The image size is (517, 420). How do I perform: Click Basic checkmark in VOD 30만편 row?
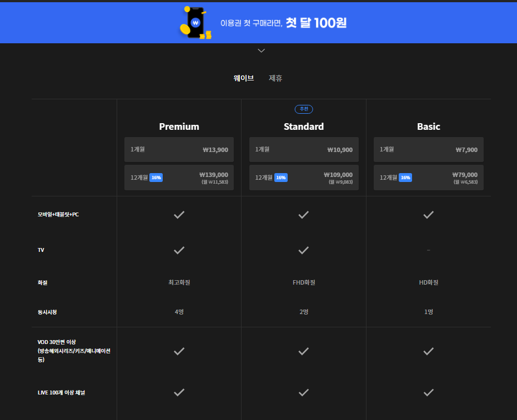tap(428, 351)
